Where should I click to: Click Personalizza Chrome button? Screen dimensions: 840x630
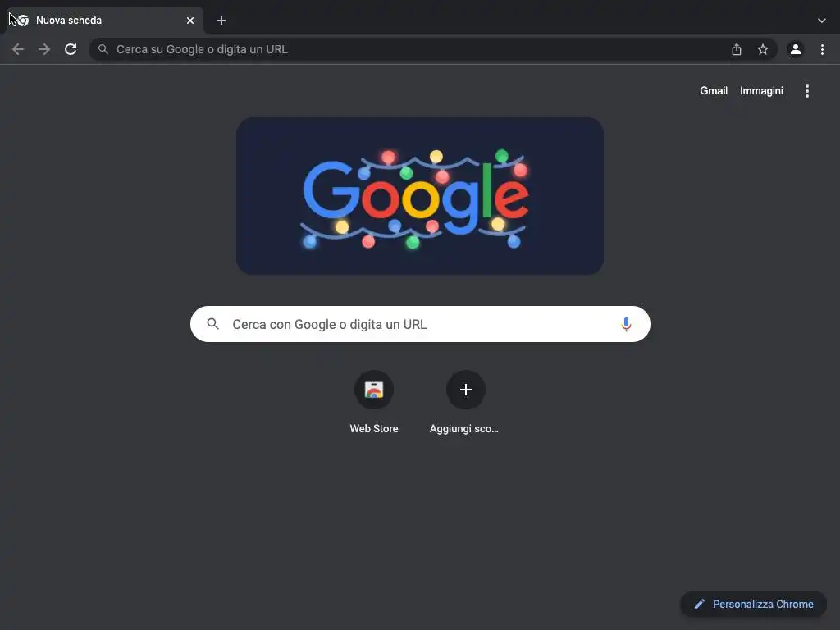click(x=753, y=604)
